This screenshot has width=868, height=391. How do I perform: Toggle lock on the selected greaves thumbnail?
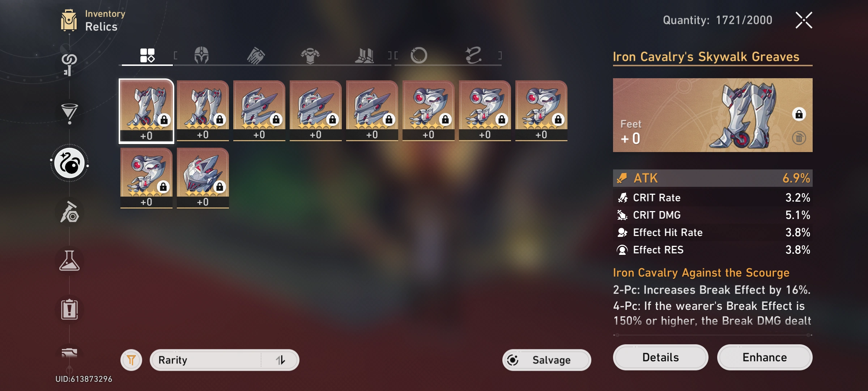point(164,119)
